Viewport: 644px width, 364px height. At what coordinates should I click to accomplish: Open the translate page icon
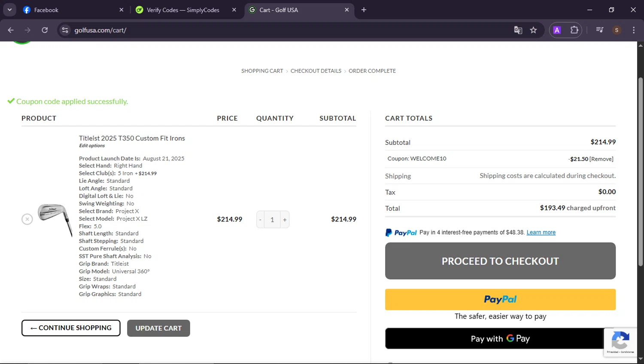(518, 30)
